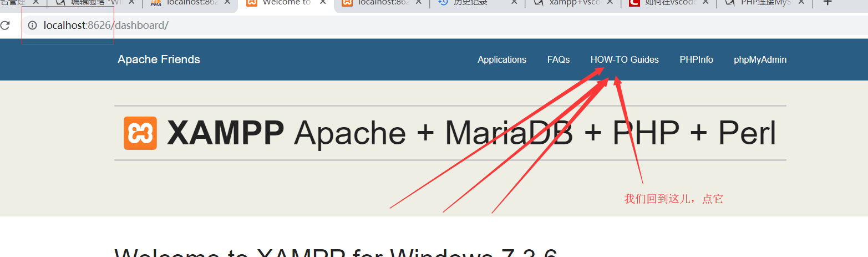Image resolution: width=868 pixels, height=257 pixels.
Task: Open the Applications nav link
Action: click(502, 60)
